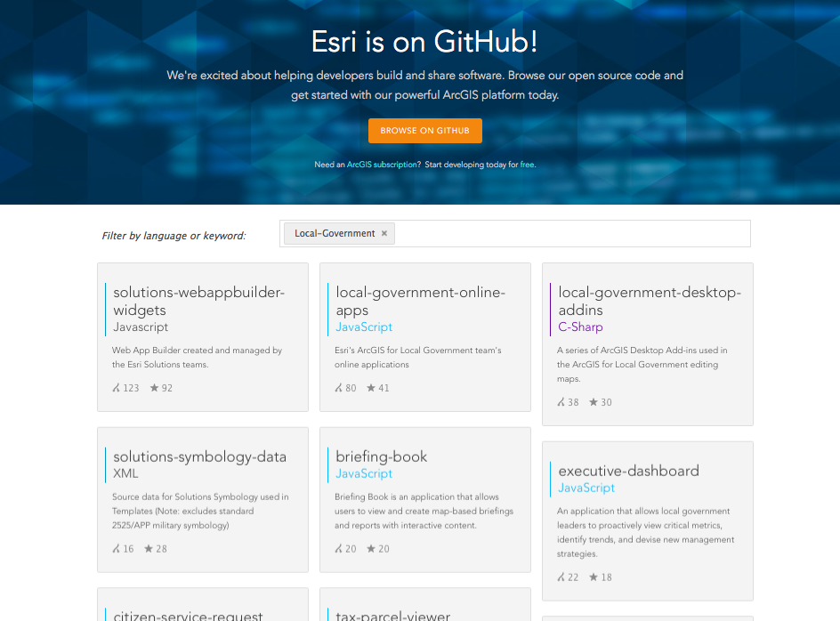Open briefing-book repository title
The image size is (840, 621).
pos(382,456)
